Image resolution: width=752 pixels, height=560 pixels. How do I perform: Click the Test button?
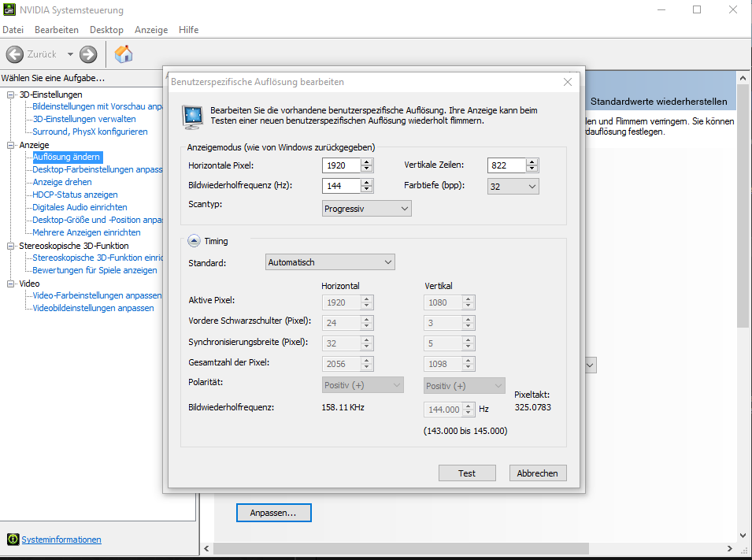[x=467, y=473]
